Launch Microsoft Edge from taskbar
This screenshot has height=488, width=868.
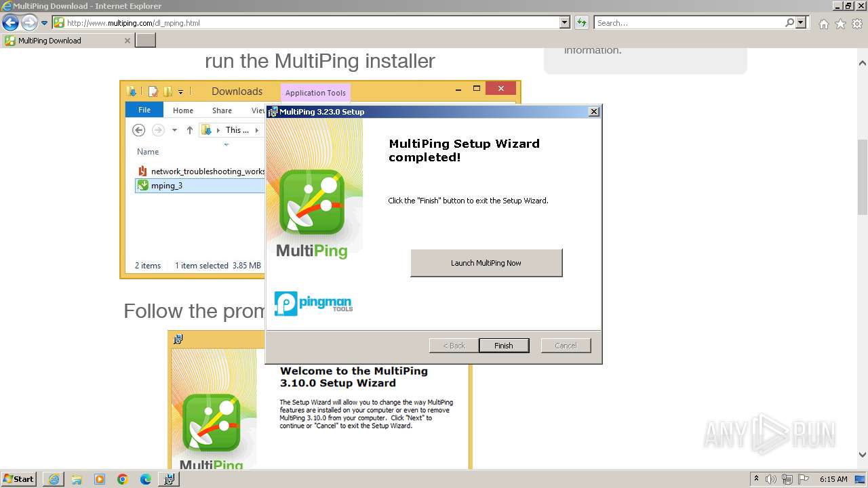146,479
